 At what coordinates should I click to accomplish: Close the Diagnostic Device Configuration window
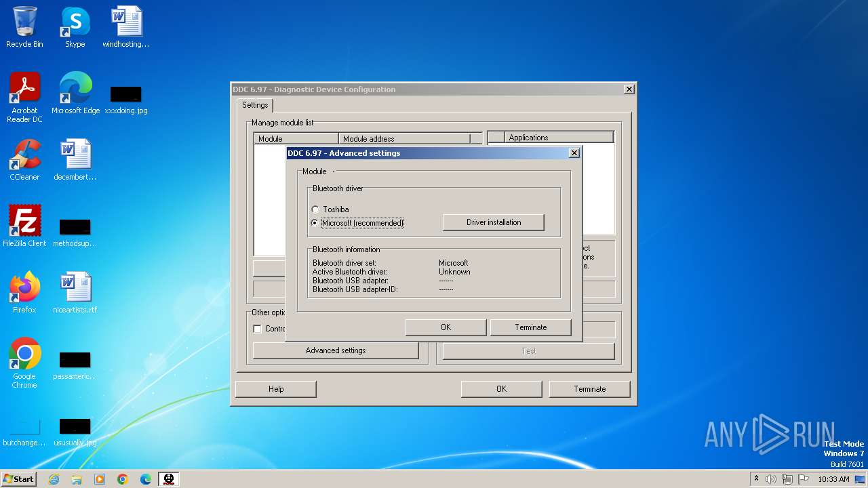629,89
